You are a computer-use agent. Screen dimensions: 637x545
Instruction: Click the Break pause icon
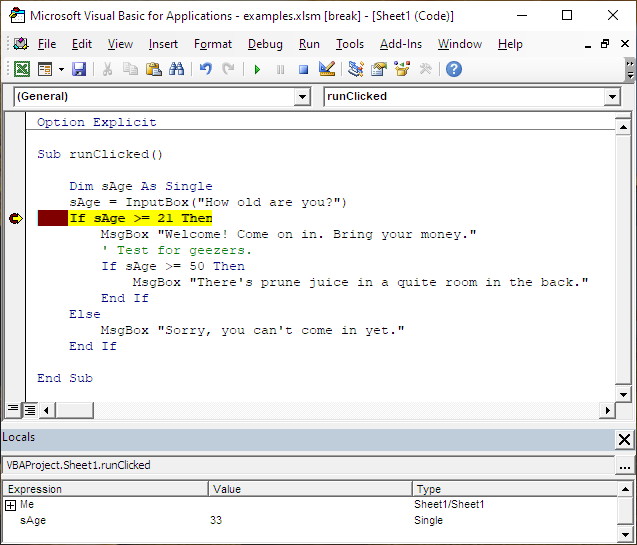[x=280, y=69]
